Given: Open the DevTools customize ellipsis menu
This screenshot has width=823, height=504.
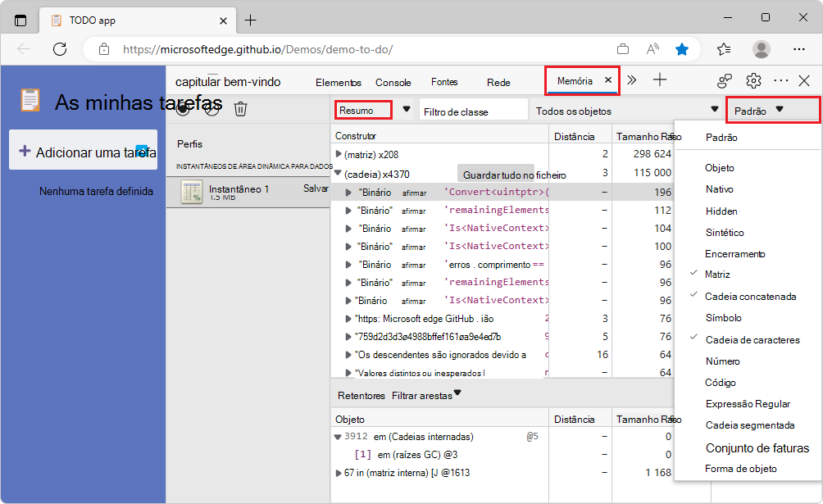Looking at the screenshot, I should [x=781, y=81].
